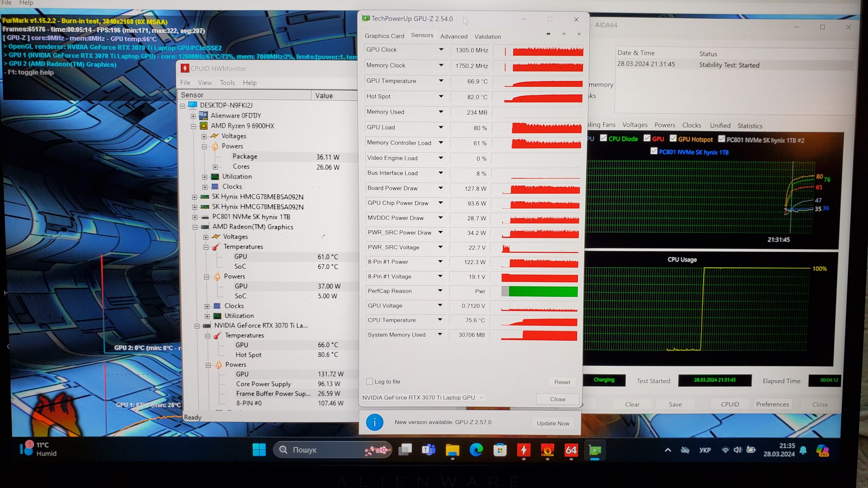Switch to Graphics Card tab

click(x=384, y=36)
